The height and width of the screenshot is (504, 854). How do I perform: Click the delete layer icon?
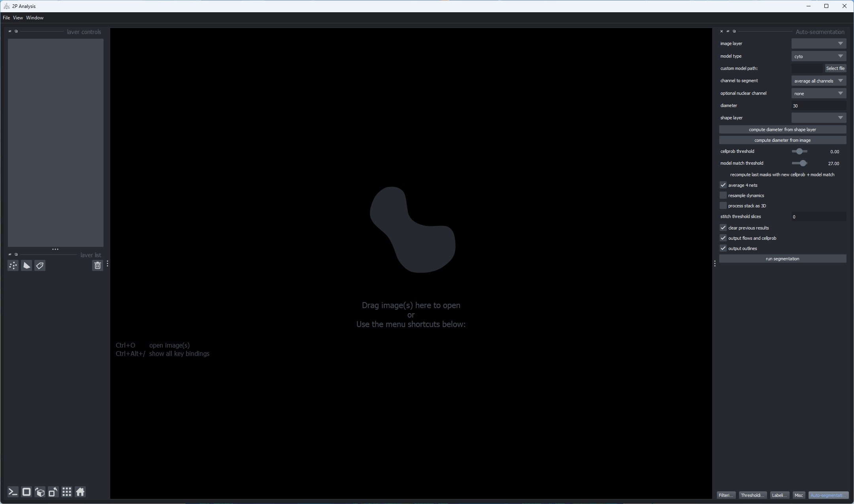coord(97,265)
